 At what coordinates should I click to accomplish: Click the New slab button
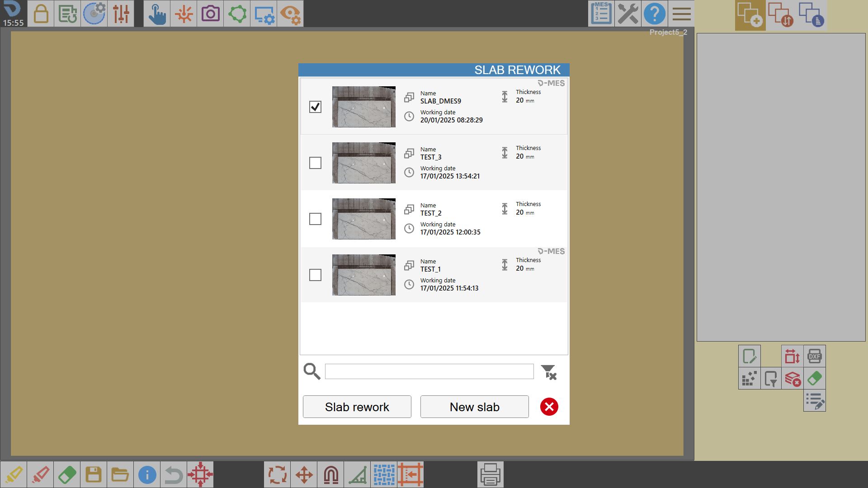[x=475, y=407]
